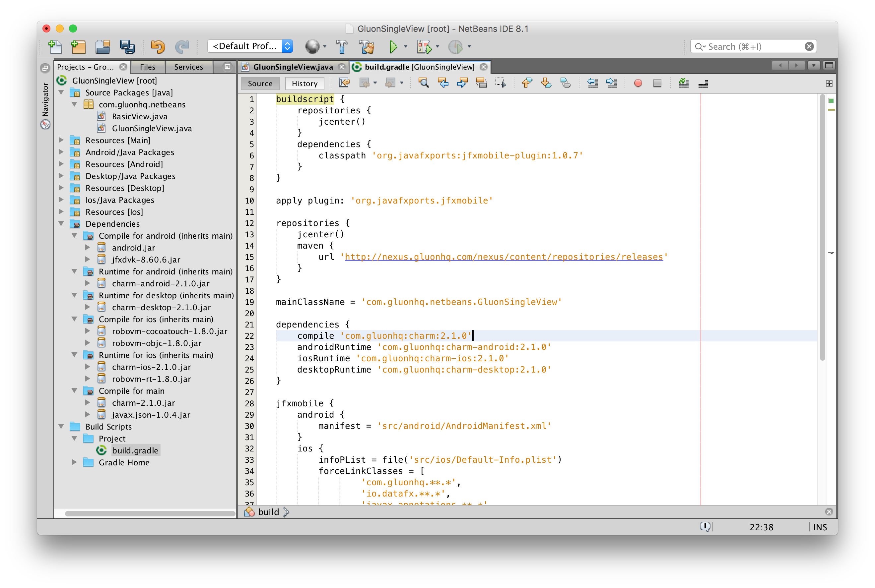Image resolution: width=875 pixels, height=588 pixels.
Task: Click the Search input field
Action: point(754,46)
